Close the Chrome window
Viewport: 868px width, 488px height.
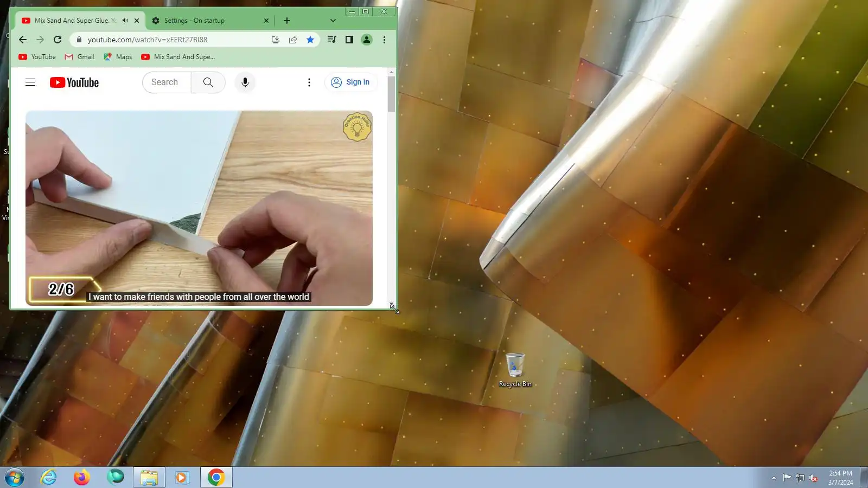tap(384, 11)
